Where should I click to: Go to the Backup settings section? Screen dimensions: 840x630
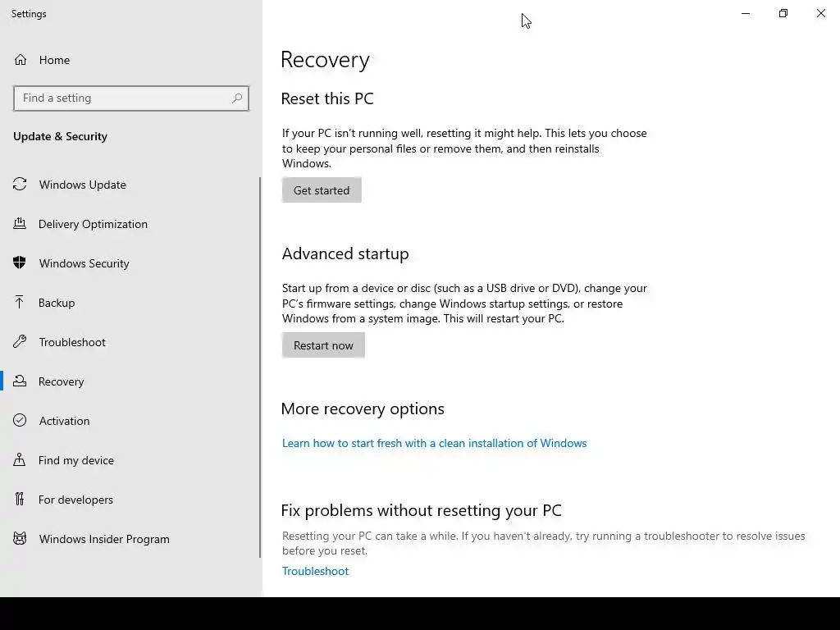pos(57,303)
